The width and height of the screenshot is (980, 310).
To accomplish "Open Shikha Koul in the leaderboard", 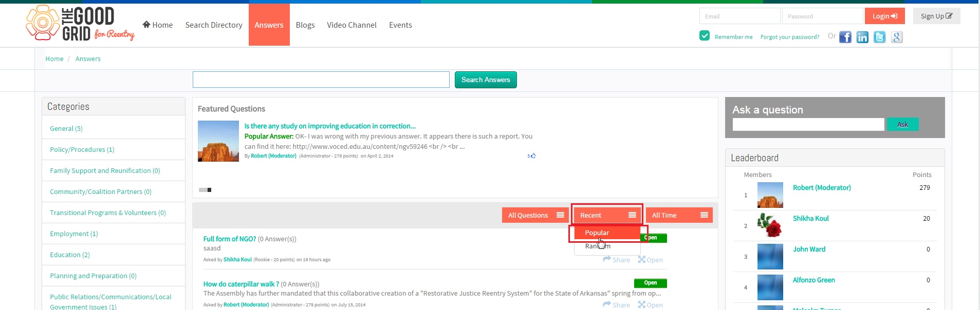I will (811, 218).
